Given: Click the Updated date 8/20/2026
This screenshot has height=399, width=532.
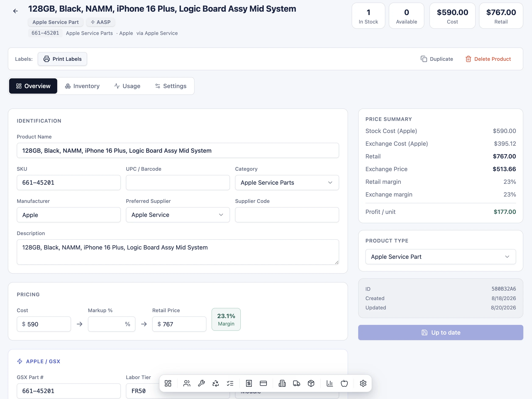Looking at the screenshot, I should pyautogui.click(x=503, y=308).
